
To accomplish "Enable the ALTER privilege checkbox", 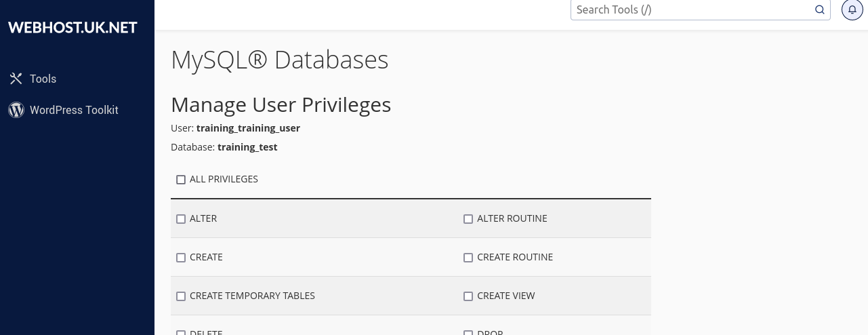I will [x=181, y=219].
